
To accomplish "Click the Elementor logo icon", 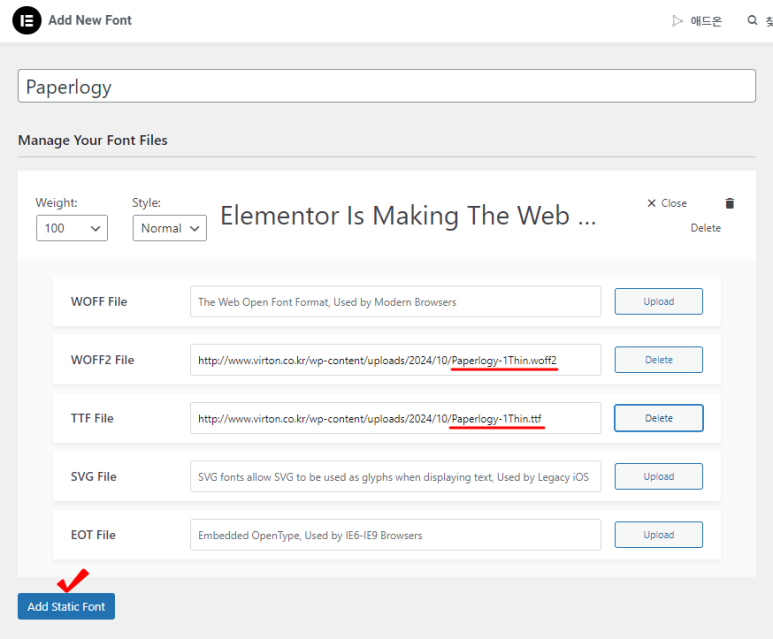I will point(27,20).
